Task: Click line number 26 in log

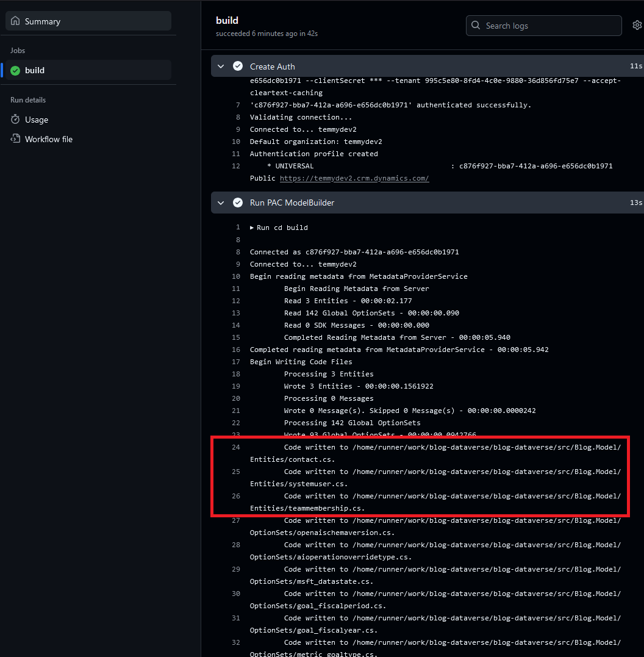Action: click(x=236, y=496)
